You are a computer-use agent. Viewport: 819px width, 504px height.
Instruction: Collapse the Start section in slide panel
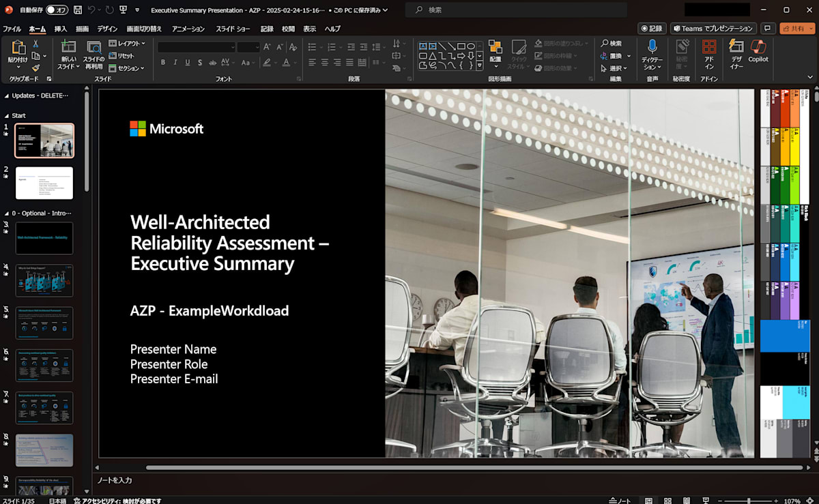7,116
